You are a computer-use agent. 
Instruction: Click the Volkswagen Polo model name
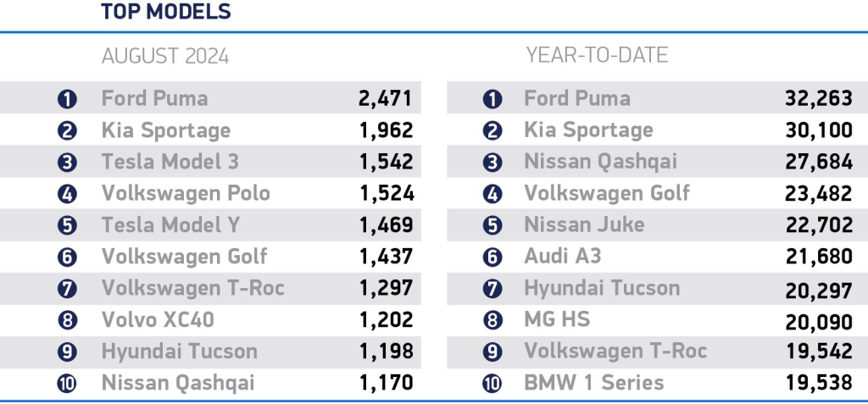pos(186,193)
